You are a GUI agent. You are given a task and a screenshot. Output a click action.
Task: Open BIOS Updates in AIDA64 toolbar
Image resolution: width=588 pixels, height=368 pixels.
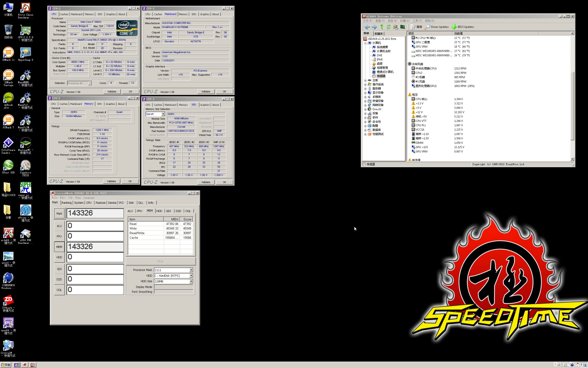point(463,27)
